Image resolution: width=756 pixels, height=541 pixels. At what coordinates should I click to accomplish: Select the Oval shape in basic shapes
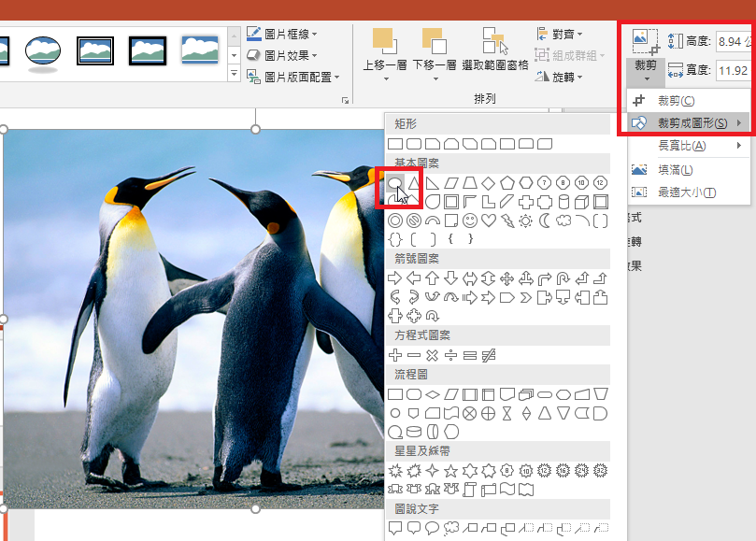click(x=395, y=183)
